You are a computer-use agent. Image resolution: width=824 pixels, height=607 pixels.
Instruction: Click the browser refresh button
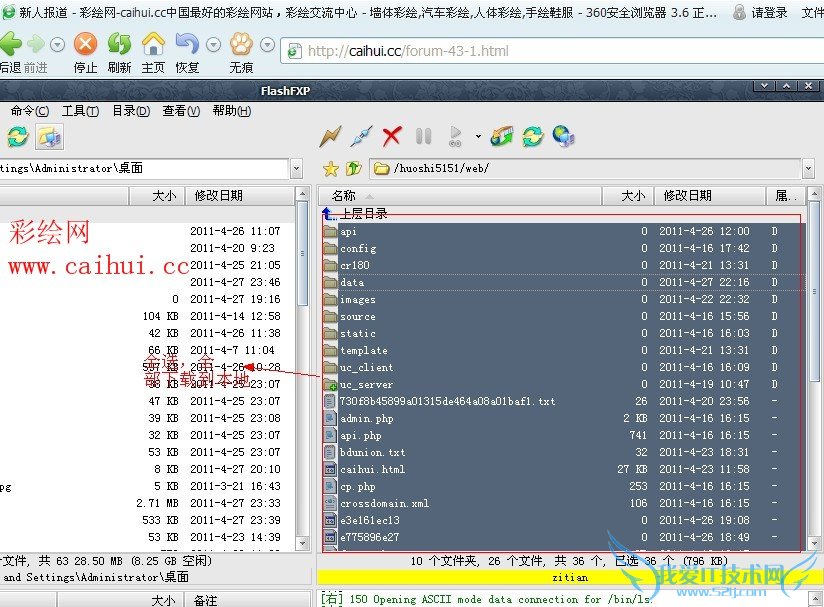click(119, 44)
